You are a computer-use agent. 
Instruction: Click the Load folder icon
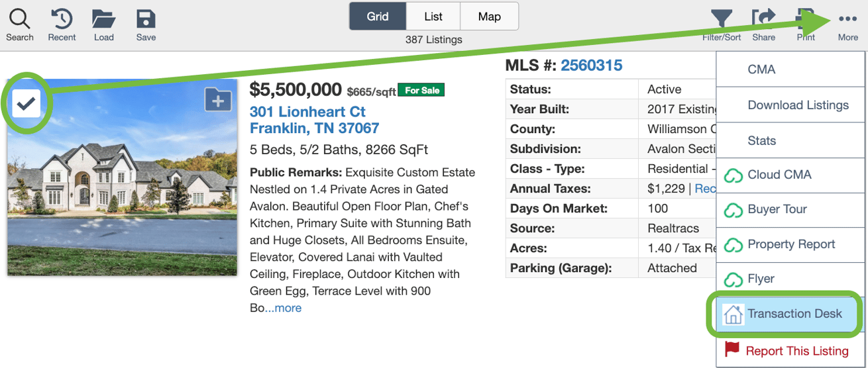[x=103, y=20]
